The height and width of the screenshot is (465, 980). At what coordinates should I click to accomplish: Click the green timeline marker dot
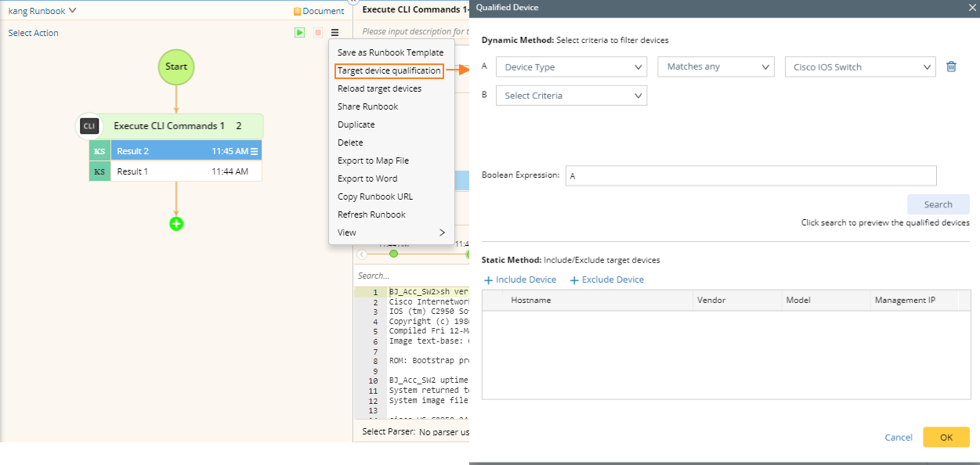393,254
